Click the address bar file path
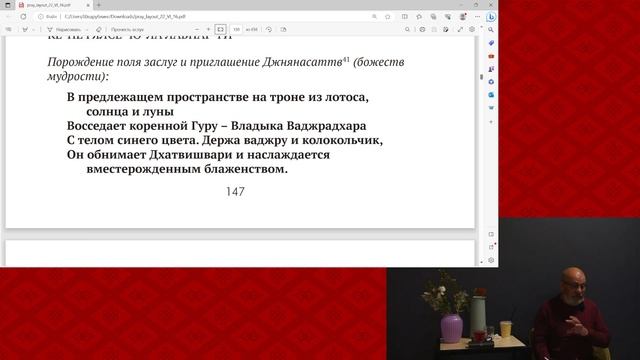This screenshot has width=640, height=360. point(125,17)
